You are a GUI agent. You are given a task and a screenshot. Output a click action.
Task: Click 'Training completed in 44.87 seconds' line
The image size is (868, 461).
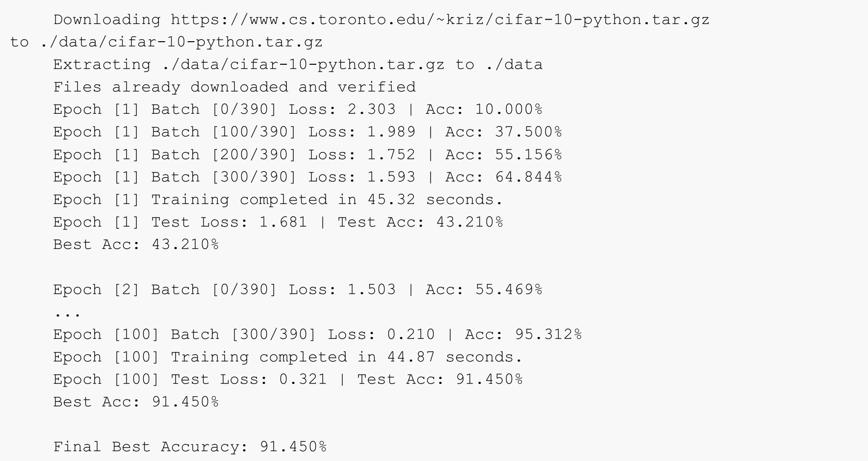[288, 357]
